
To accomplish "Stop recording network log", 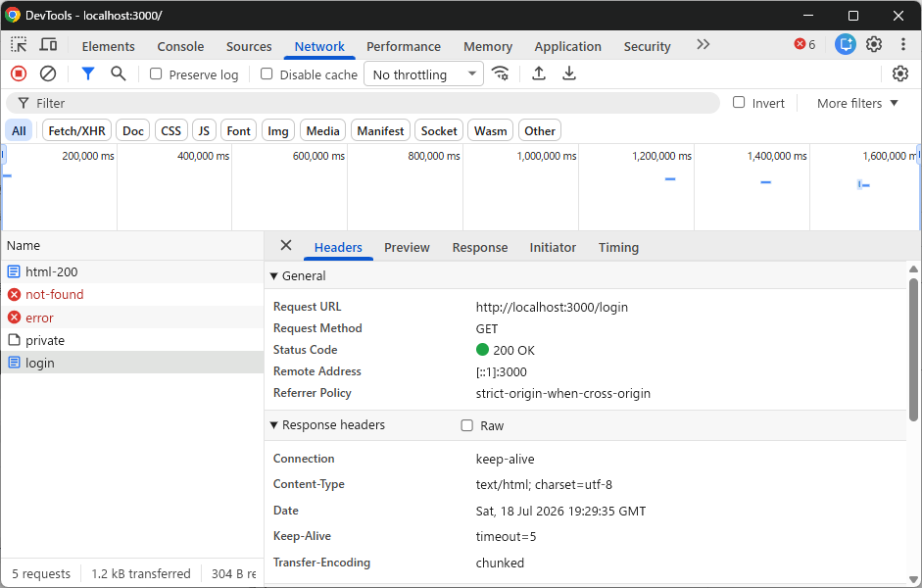I will pyautogui.click(x=19, y=74).
